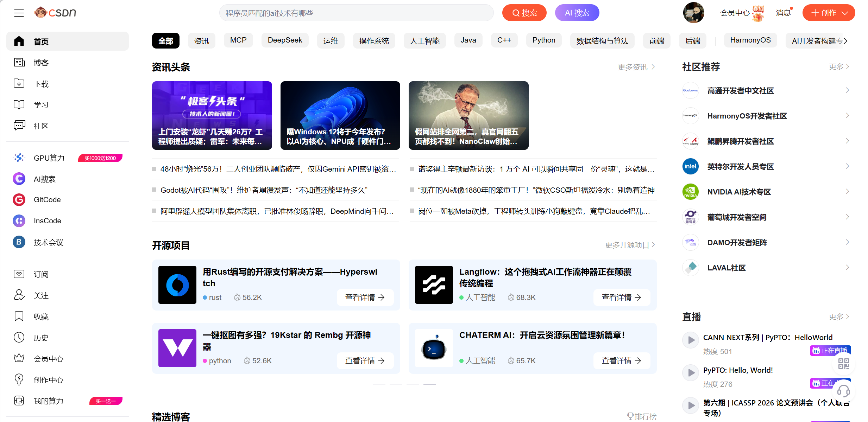
Task: Click the AI 搜索 button
Action: (577, 13)
